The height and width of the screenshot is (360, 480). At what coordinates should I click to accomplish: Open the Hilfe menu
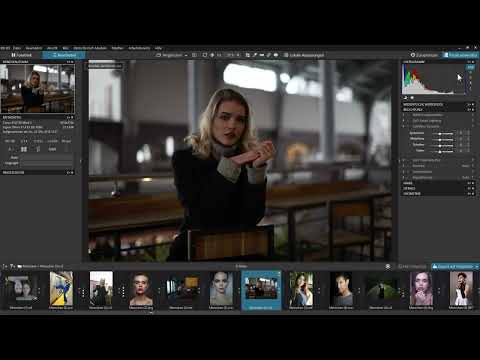pos(158,48)
